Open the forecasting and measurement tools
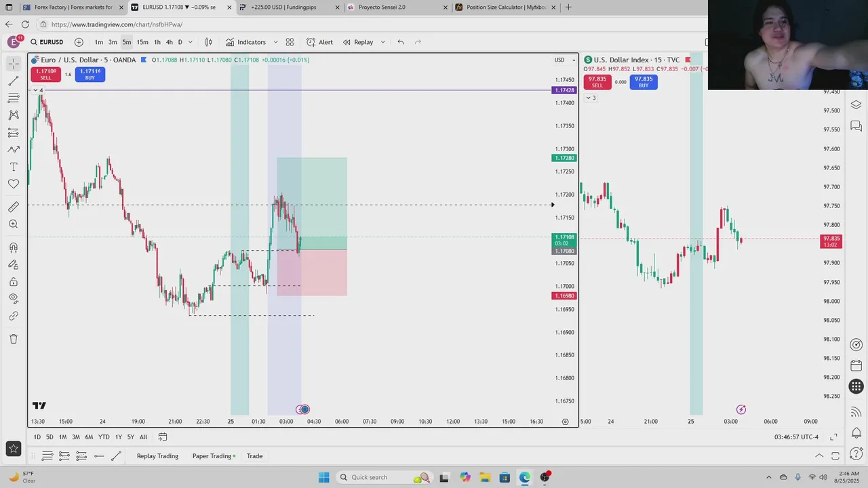This screenshot has width=868, height=488. coord(14,132)
